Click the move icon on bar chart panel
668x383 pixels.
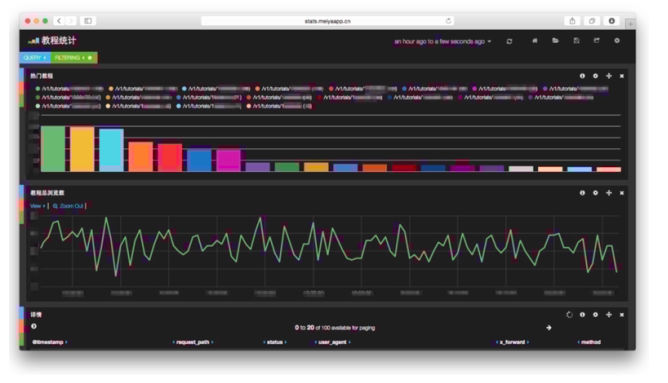[609, 76]
